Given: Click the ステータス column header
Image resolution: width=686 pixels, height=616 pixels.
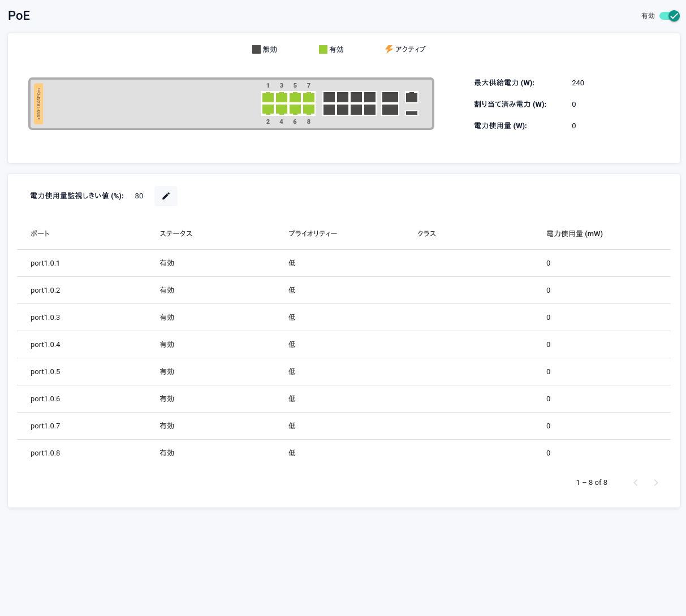Looking at the screenshot, I should 176,233.
